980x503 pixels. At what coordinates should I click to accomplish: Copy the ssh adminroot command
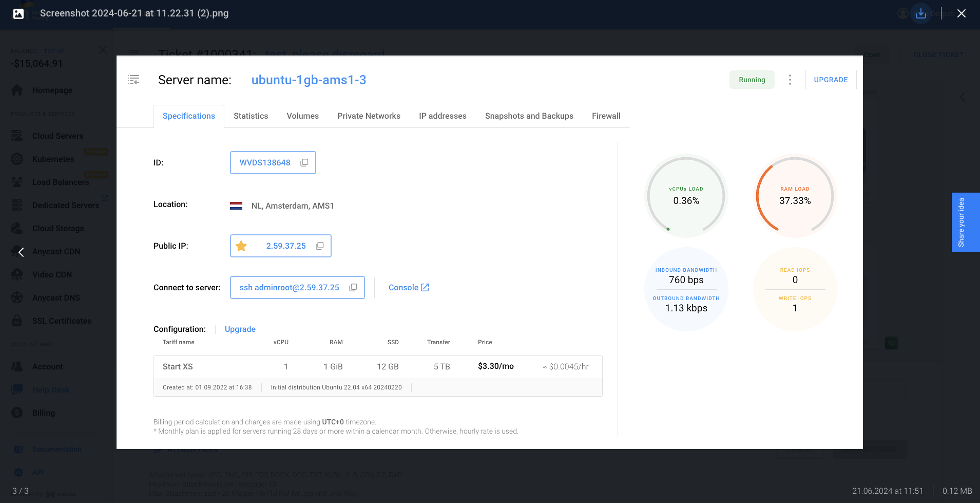pyautogui.click(x=353, y=288)
